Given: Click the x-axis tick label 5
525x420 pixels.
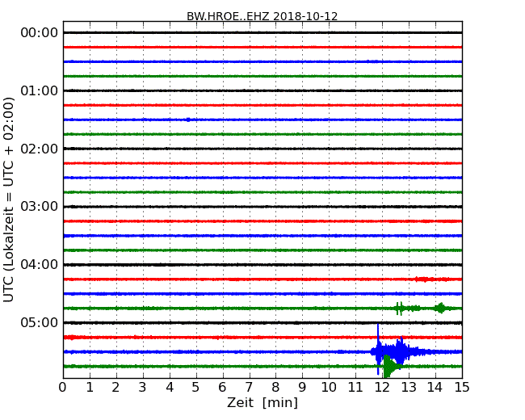Looking at the screenshot, I should (196, 388).
